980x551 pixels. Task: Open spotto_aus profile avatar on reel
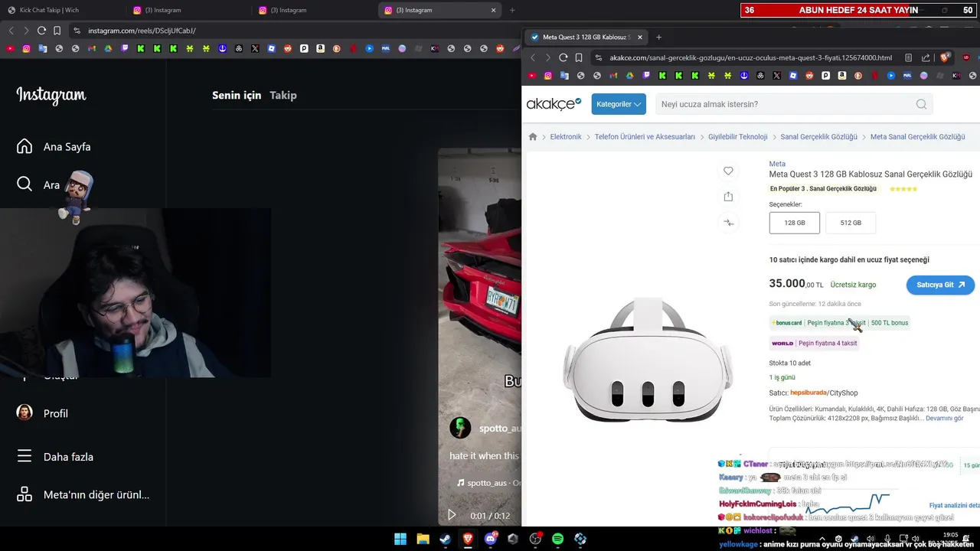[460, 428]
